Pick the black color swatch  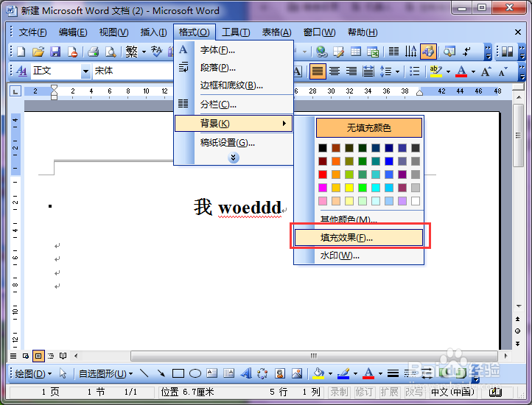pyautogui.click(x=323, y=148)
